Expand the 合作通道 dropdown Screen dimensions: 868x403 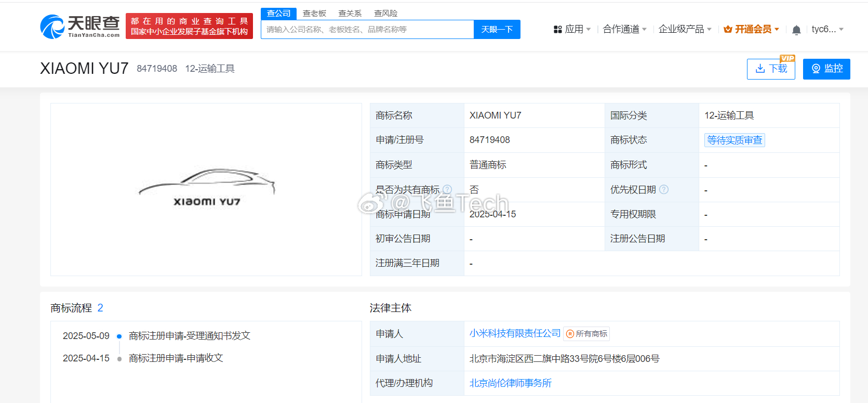point(625,30)
